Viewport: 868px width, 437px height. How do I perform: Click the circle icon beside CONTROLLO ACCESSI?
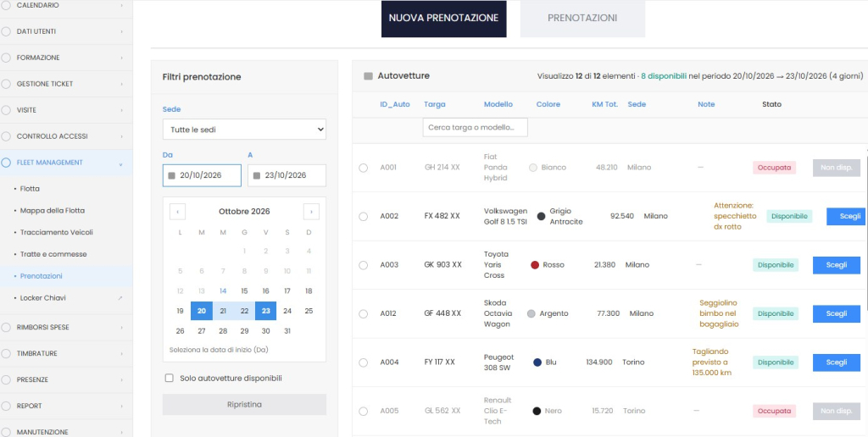[x=6, y=136]
